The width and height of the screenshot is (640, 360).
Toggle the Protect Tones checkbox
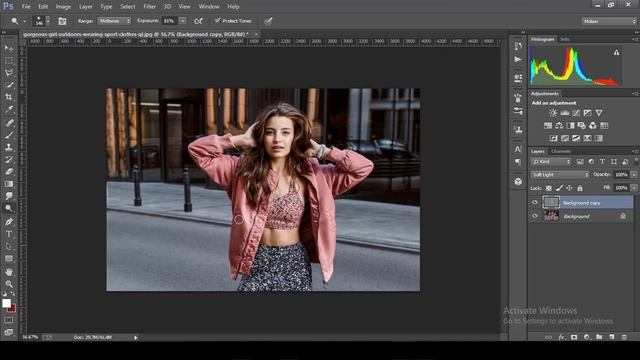point(218,20)
